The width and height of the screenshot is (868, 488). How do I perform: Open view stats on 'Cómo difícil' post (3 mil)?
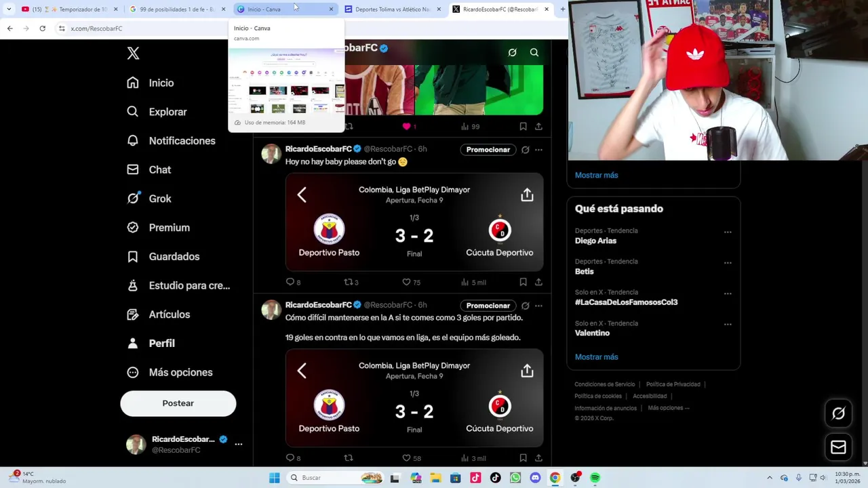[475, 458]
